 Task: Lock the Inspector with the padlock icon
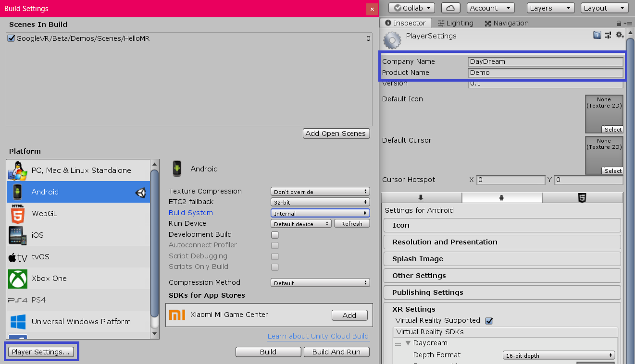[x=619, y=23]
